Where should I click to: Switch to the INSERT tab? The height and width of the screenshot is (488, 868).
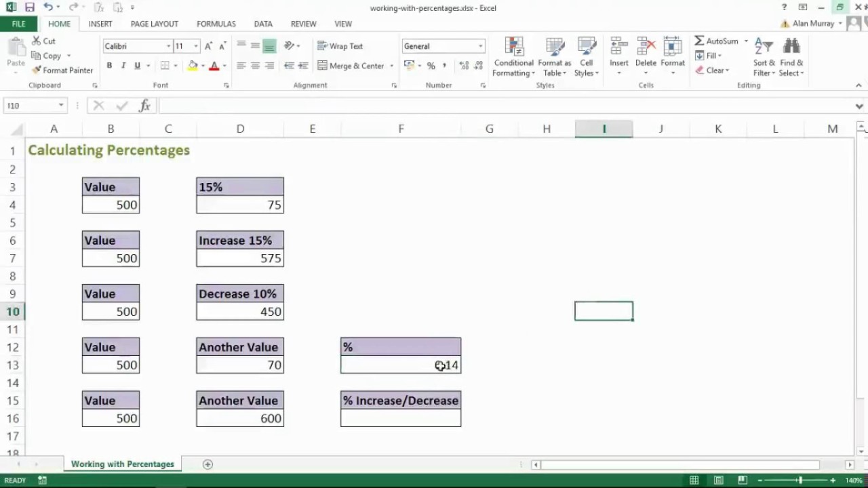pos(100,24)
